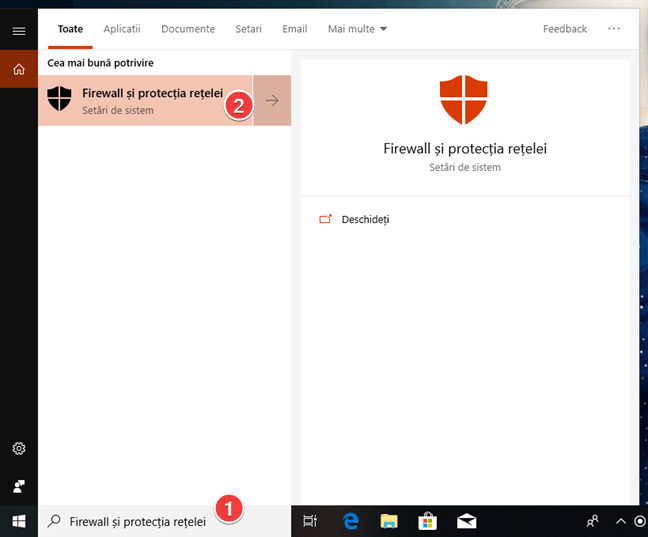Click the user feedback person icon in sidebar
Image resolution: width=648 pixels, height=537 pixels.
[19, 486]
